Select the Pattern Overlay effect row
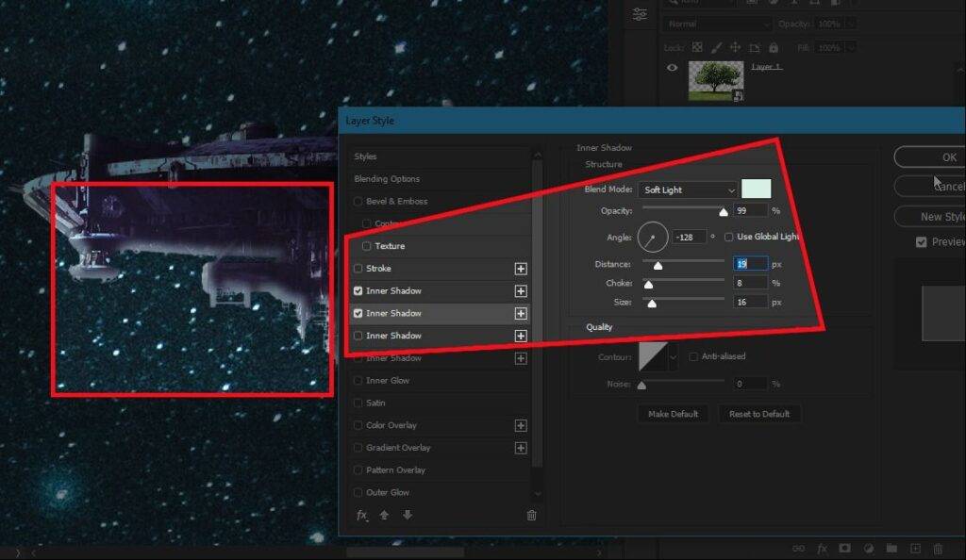The image size is (966, 560). point(440,470)
